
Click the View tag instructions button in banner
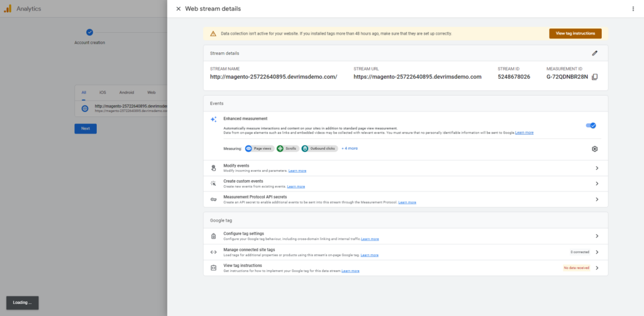[575, 34]
